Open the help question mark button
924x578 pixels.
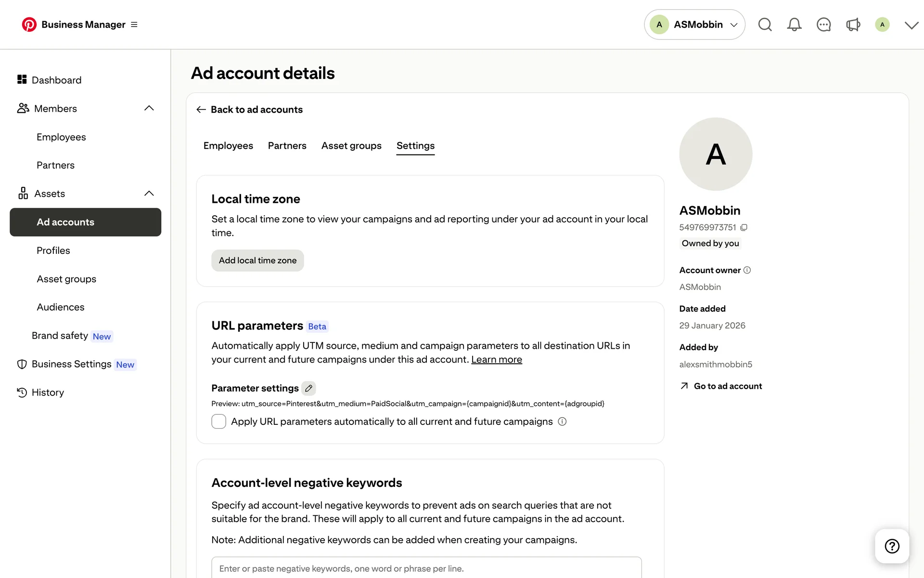click(x=892, y=546)
